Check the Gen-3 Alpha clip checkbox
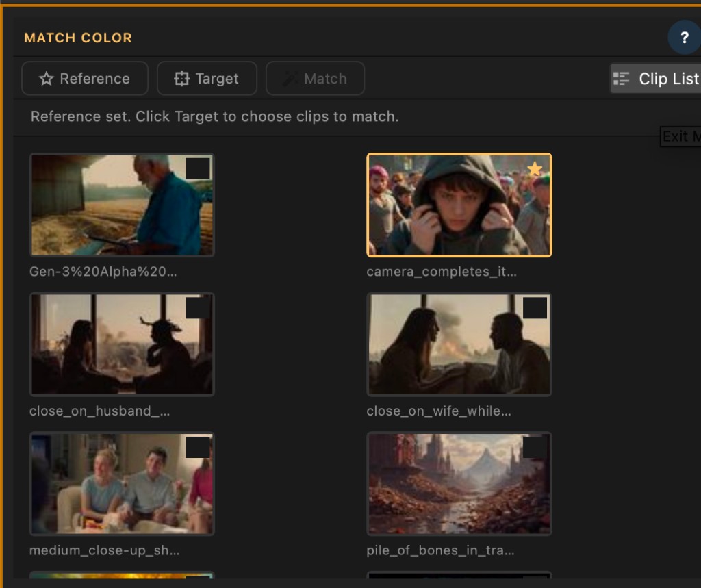Image resolution: width=701 pixels, height=588 pixels. [x=198, y=168]
